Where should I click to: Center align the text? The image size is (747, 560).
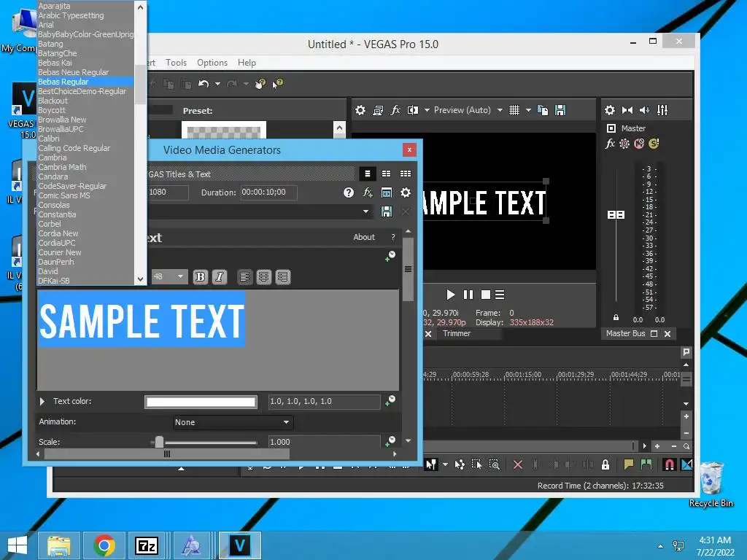263,276
